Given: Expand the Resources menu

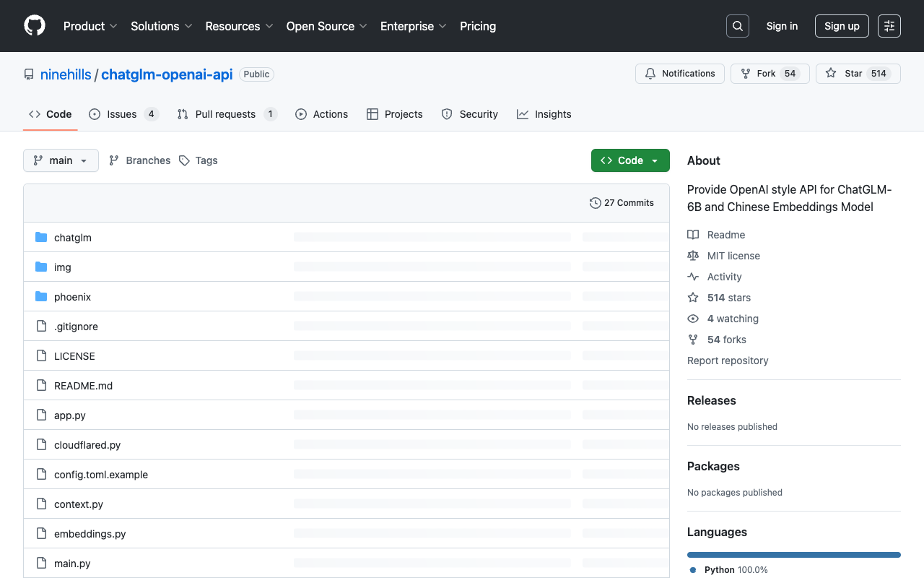Looking at the screenshot, I should point(240,26).
